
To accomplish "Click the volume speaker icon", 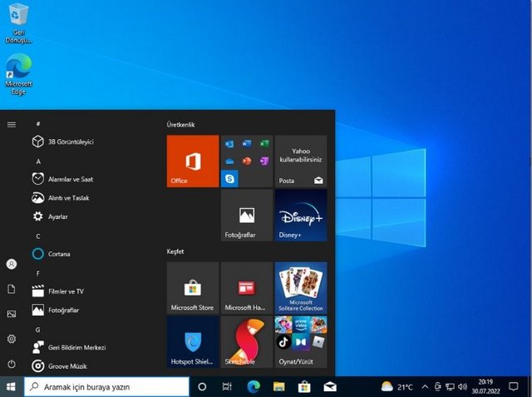I will (462, 386).
